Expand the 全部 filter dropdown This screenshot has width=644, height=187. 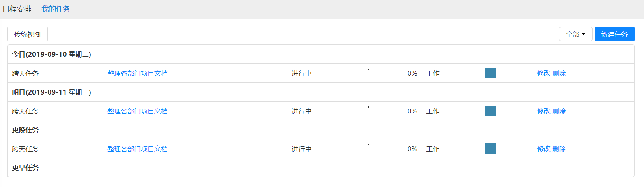pyautogui.click(x=575, y=34)
